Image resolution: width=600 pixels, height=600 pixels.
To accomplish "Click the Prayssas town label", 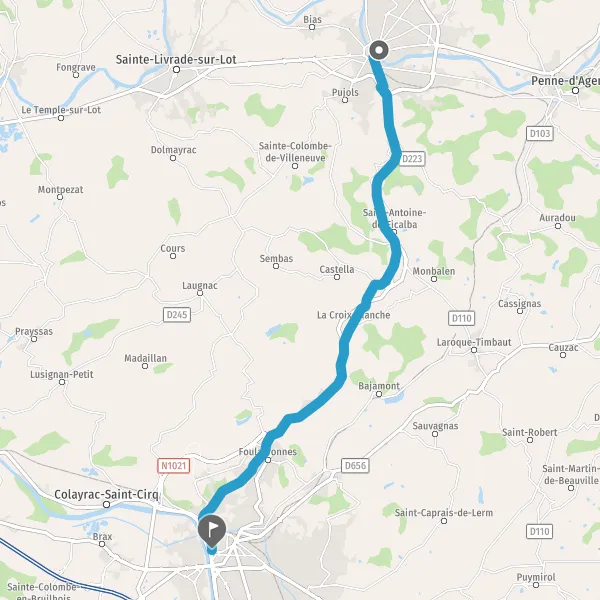I will pyautogui.click(x=34, y=331).
